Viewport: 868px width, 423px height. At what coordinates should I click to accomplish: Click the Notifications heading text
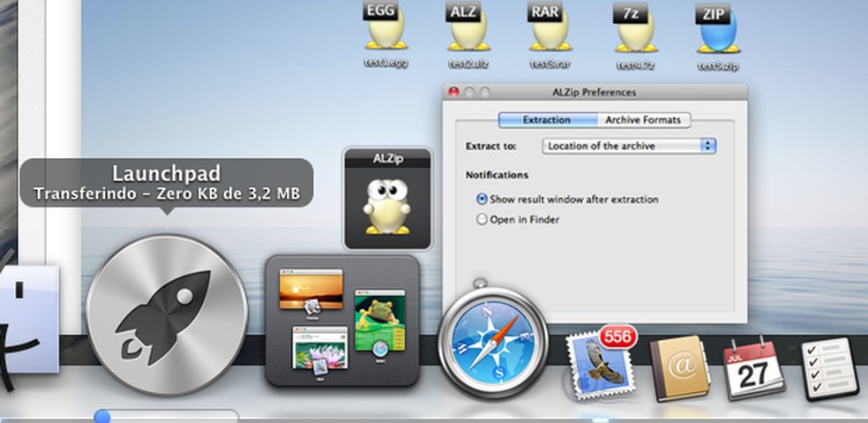pyautogui.click(x=498, y=175)
